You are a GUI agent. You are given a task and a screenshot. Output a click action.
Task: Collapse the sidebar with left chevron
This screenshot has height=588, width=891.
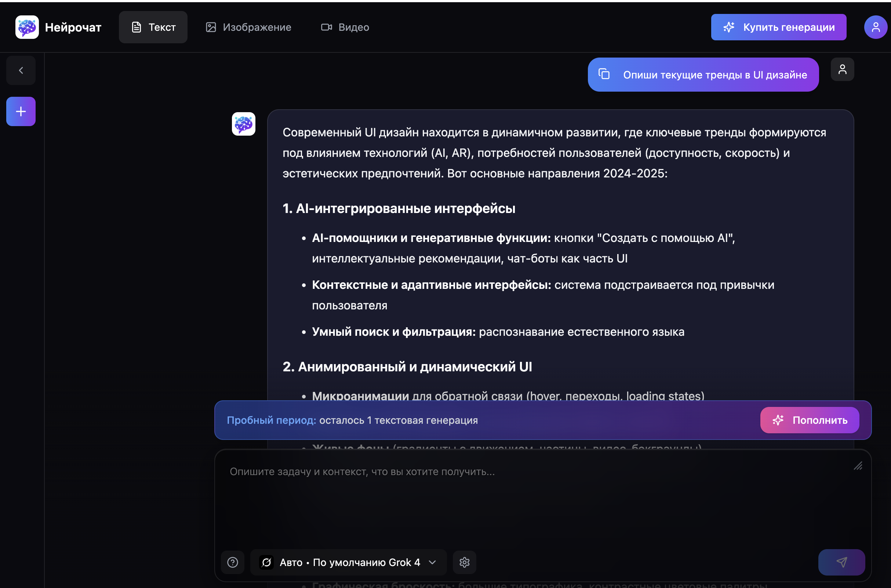[x=21, y=70]
